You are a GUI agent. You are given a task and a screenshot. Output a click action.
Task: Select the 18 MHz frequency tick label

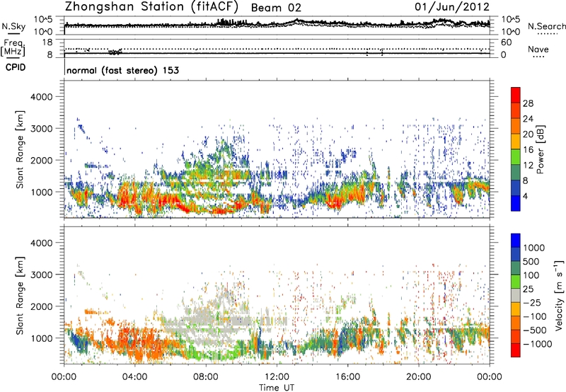(x=47, y=42)
